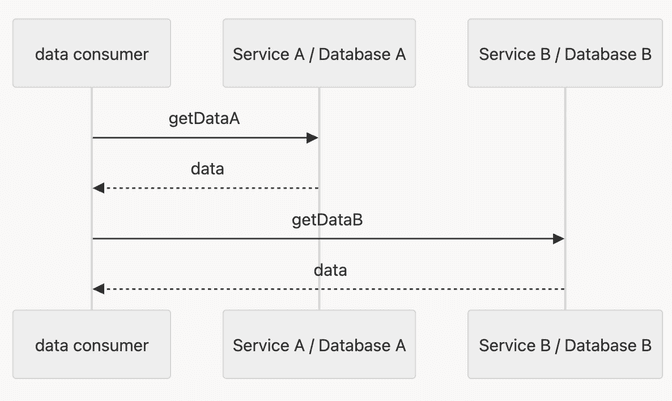The image size is (672, 401).
Task: Click the arrowhead of the getDataB message
Action: (x=559, y=239)
